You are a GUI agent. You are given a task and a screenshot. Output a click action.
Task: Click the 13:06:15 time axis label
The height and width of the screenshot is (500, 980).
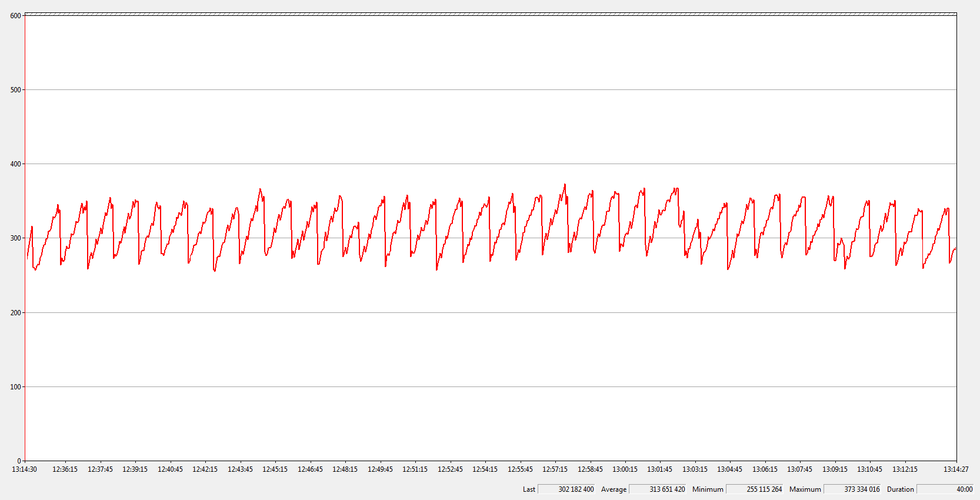pos(765,469)
